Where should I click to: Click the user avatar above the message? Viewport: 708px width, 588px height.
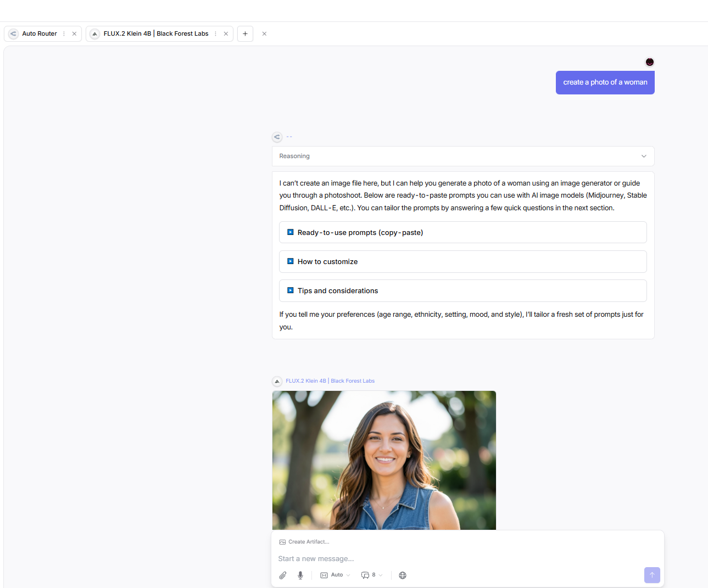point(650,62)
